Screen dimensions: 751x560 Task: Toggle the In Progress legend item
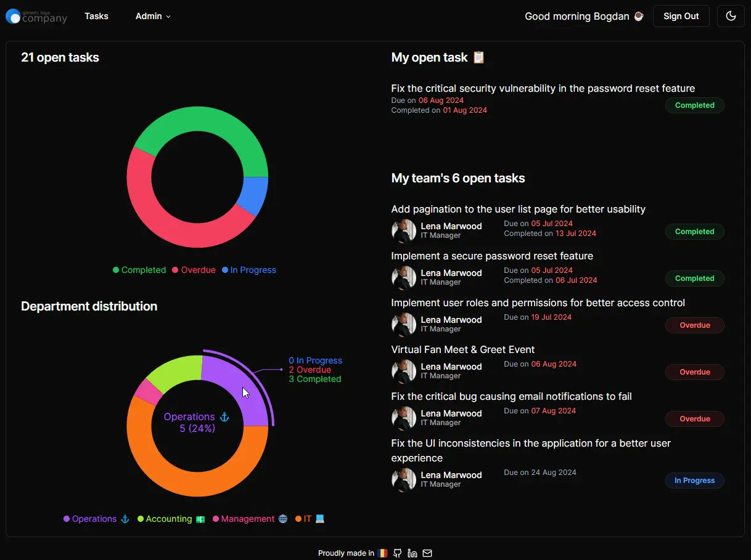coord(249,270)
